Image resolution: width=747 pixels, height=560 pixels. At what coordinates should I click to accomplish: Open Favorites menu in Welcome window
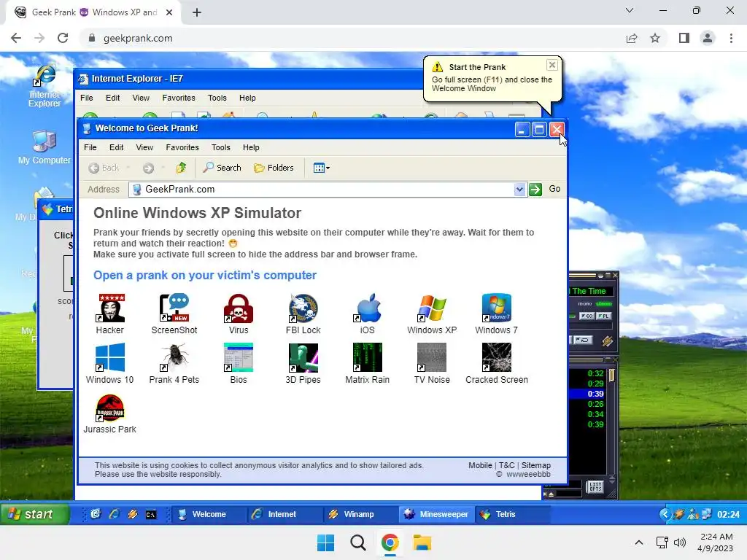click(182, 147)
